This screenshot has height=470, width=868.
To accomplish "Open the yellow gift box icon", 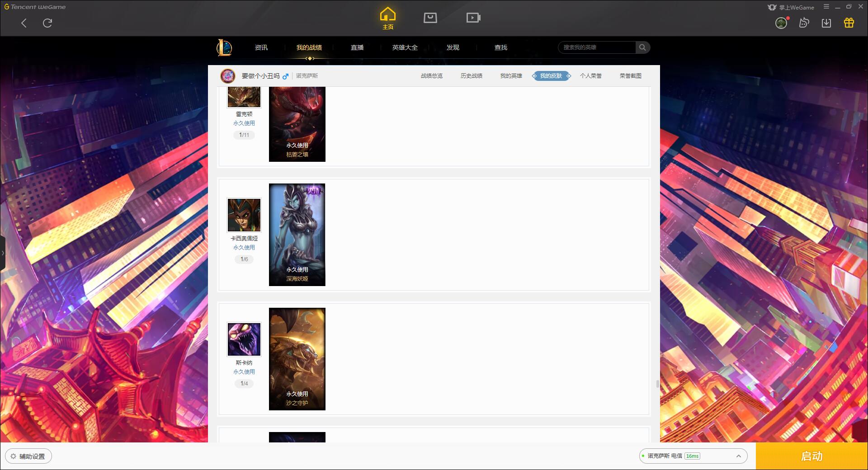I will coord(849,23).
